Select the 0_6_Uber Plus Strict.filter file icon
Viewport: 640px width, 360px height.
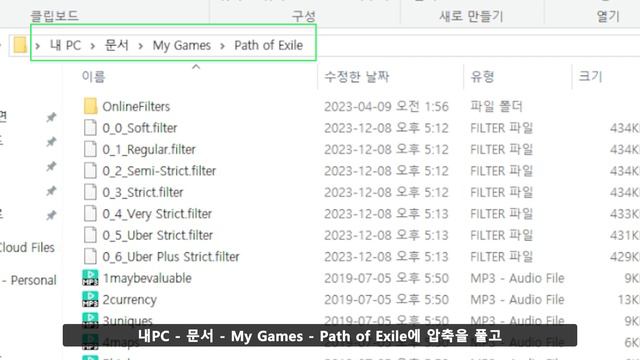[90, 256]
